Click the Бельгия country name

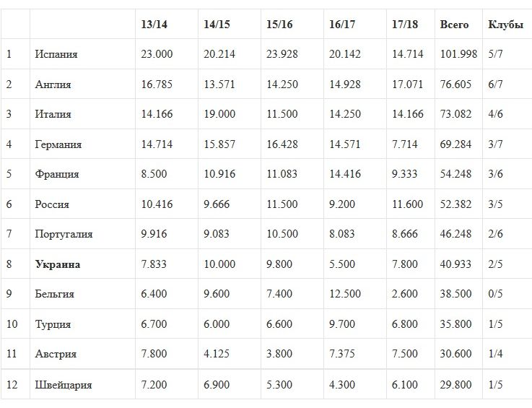55,294
